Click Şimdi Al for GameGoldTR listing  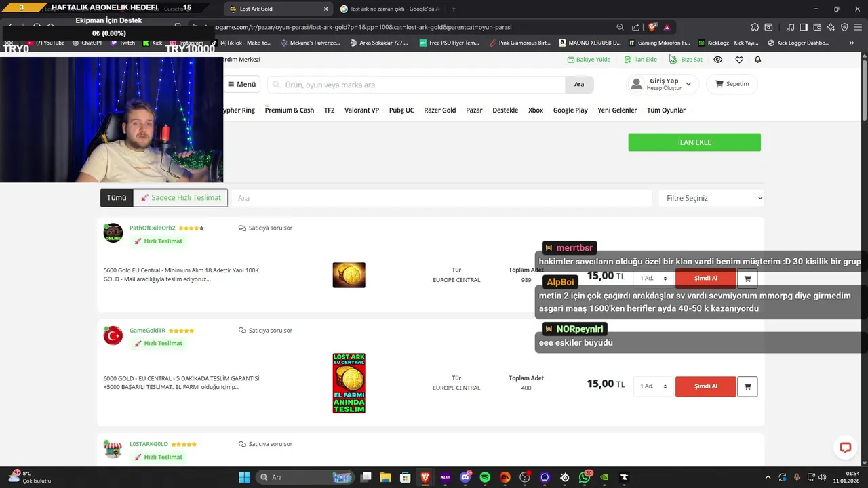(x=705, y=386)
